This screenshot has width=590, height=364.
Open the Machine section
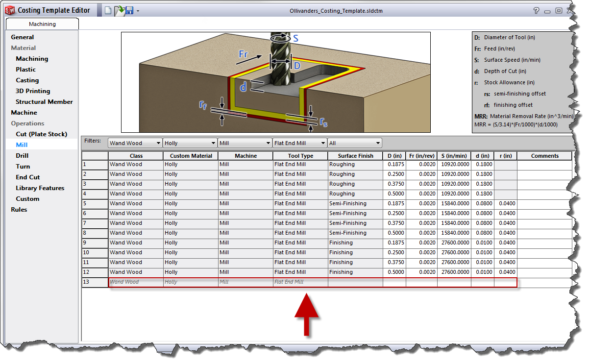click(24, 113)
